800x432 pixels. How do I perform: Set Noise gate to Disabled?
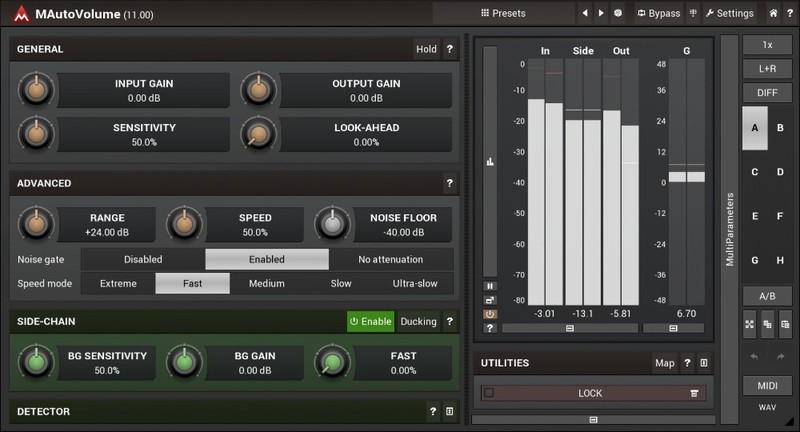(x=143, y=259)
